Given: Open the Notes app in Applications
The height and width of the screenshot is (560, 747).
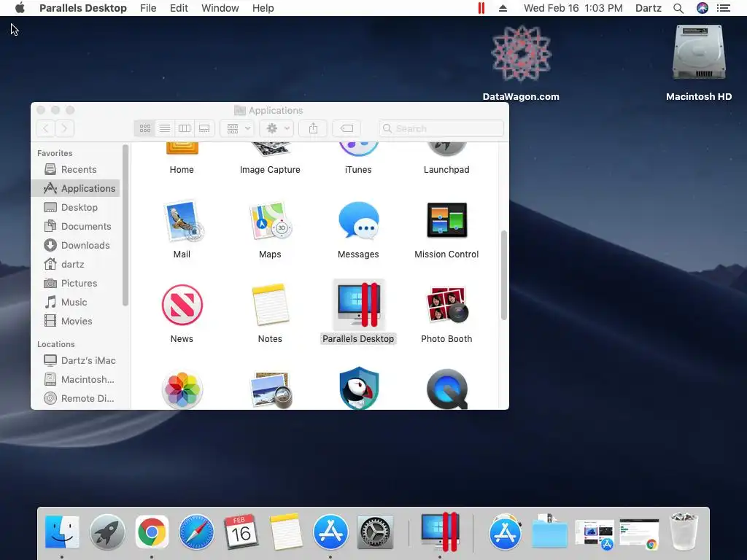Looking at the screenshot, I should click(270, 305).
